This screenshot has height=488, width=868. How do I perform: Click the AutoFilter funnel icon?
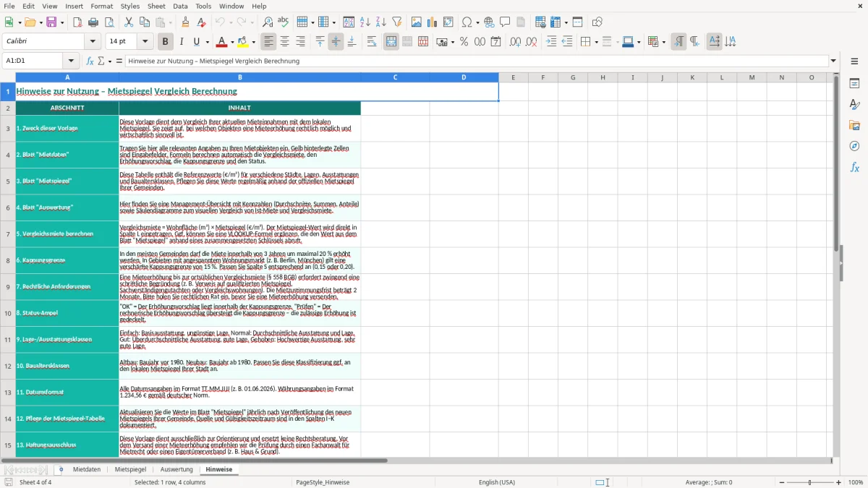tap(396, 22)
